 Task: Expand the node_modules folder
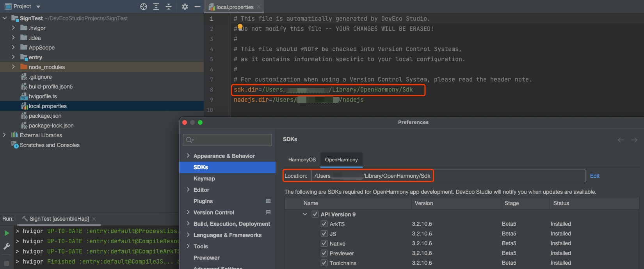click(x=13, y=67)
